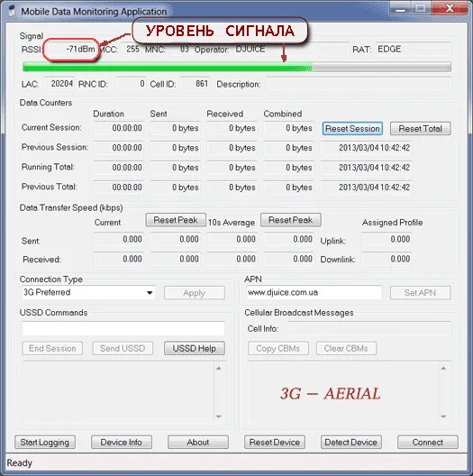Click the Reset Session button
The height and width of the screenshot is (476, 473).
pos(352,128)
